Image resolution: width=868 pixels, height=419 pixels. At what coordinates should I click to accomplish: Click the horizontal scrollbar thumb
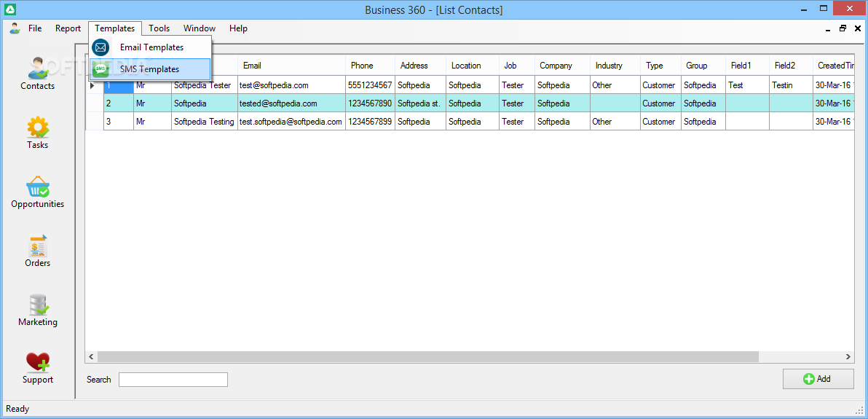428,357
